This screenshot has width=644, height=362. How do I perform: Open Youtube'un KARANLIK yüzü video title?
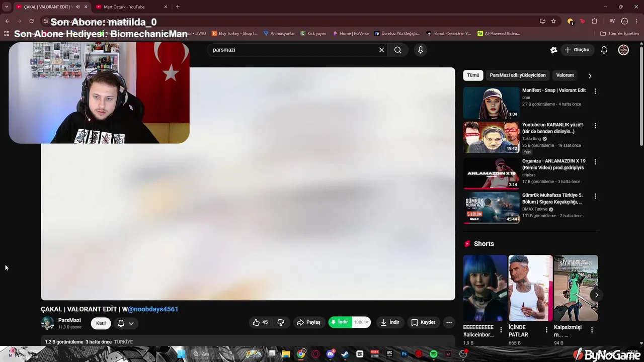pos(552,128)
